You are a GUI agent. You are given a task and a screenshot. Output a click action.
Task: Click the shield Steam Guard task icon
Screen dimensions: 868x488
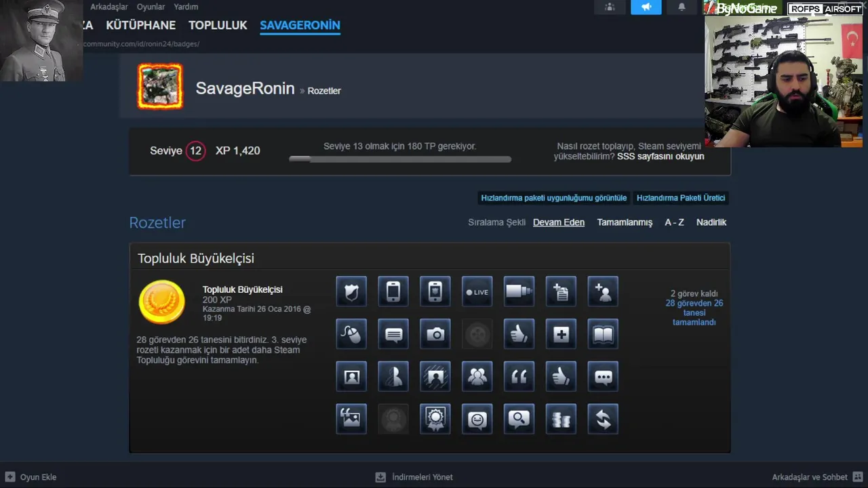coord(351,292)
